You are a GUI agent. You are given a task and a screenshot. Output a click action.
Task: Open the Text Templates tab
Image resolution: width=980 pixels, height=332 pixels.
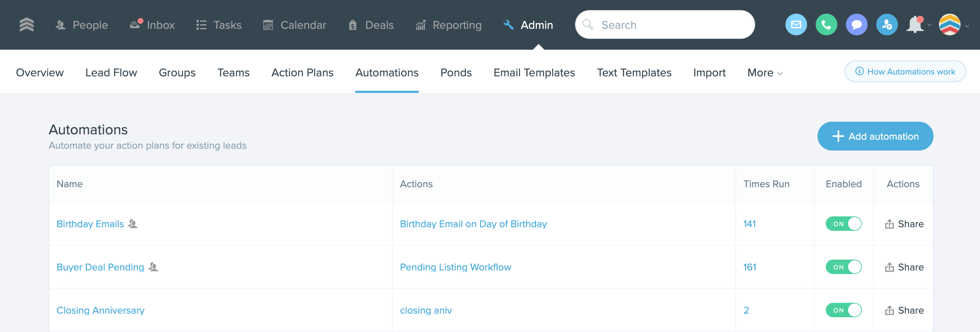[x=634, y=73]
